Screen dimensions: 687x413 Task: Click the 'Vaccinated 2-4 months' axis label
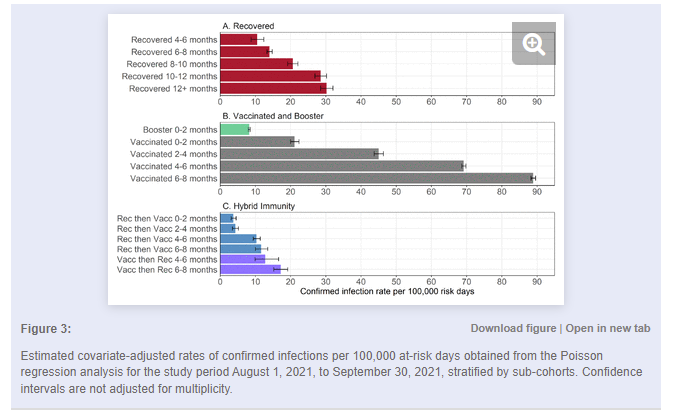coord(172,154)
